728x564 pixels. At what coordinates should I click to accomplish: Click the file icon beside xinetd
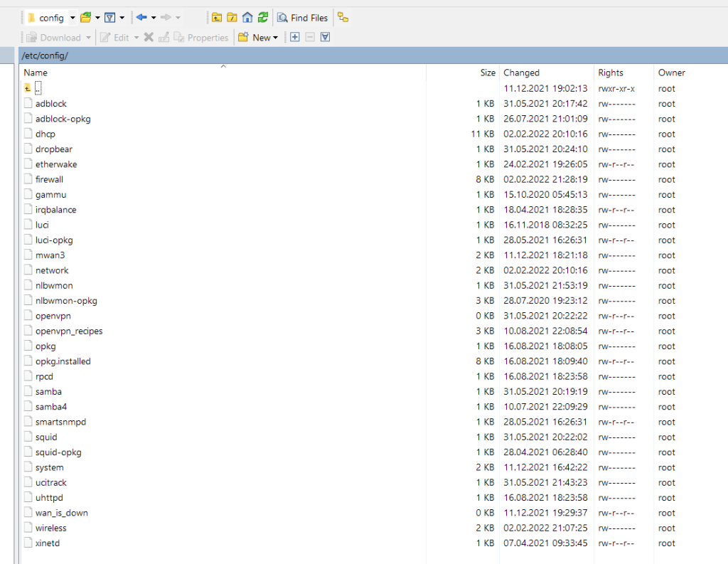(x=28, y=543)
